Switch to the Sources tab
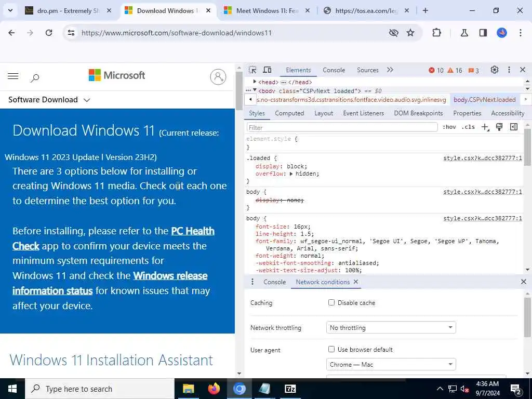Viewport: 532px width, 399px height. [367, 70]
